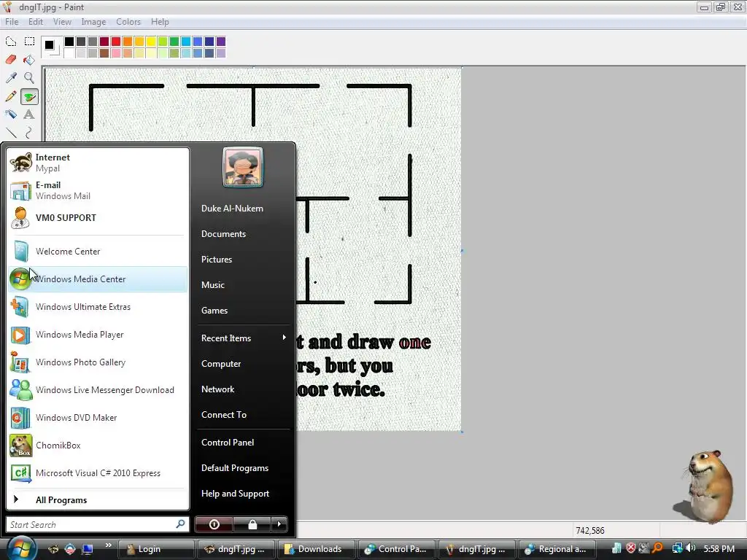This screenshot has width=747, height=560.
Task: Open Games from Start menu
Action: 244,311
